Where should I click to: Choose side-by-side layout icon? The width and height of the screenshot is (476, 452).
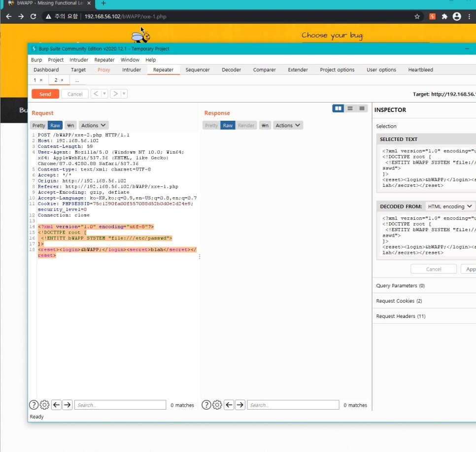click(338, 108)
